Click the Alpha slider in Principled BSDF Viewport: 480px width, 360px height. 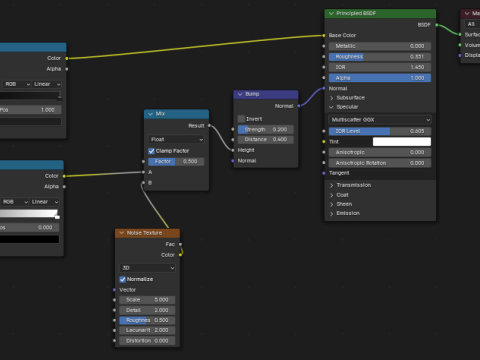(x=380, y=78)
